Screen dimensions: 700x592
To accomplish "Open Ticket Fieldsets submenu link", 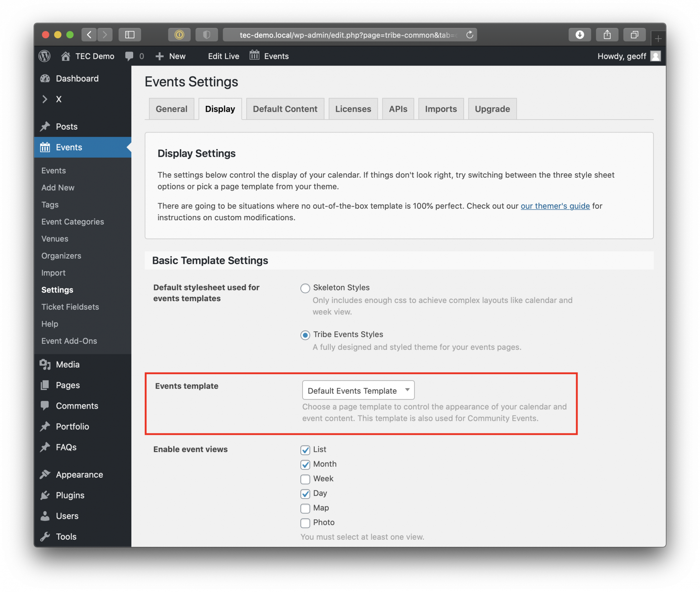I will pyautogui.click(x=70, y=307).
